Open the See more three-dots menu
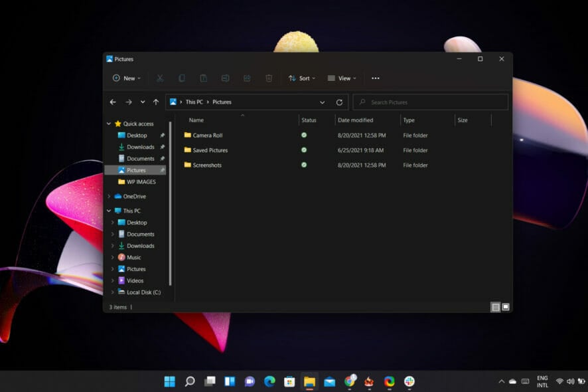This screenshot has width=588, height=392. pos(376,78)
